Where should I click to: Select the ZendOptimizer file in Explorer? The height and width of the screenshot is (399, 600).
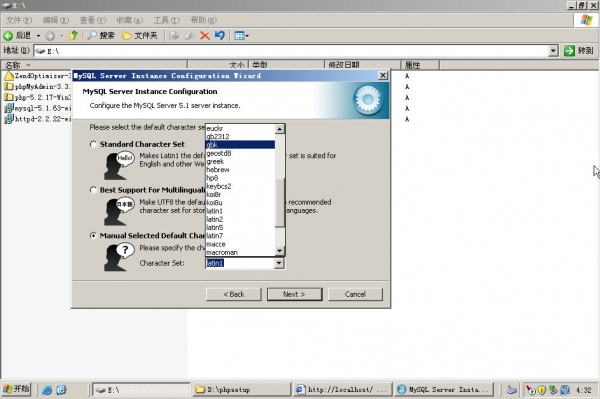coord(38,76)
